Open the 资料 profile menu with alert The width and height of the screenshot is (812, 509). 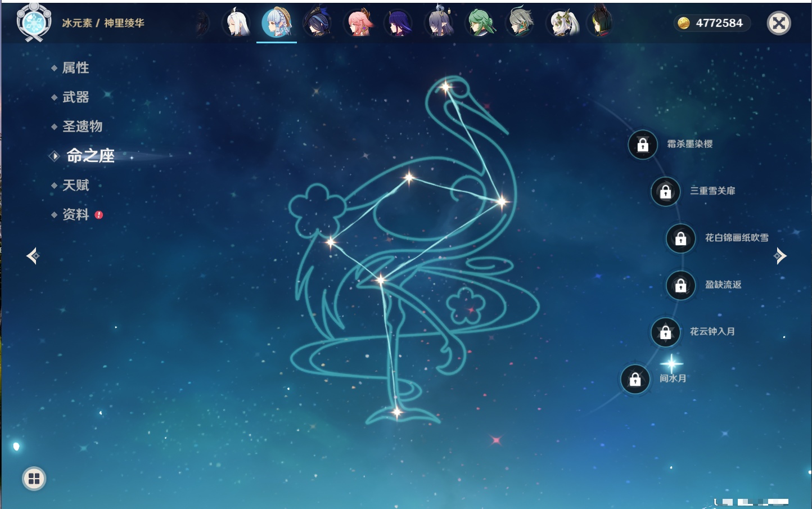click(75, 214)
